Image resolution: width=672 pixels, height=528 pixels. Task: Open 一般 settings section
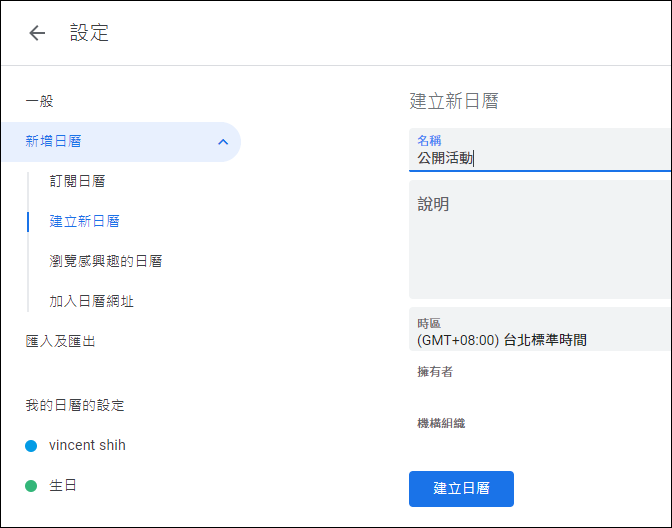click(x=39, y=102)
